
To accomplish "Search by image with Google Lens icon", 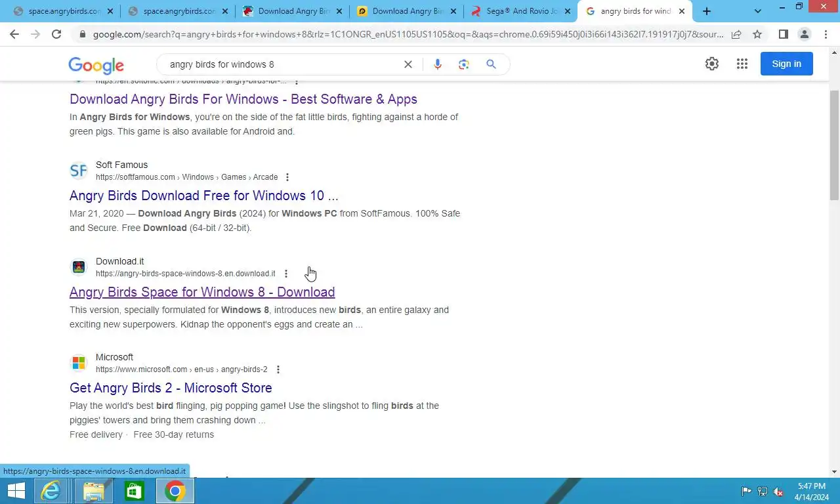I will click(x=464, y=64).
